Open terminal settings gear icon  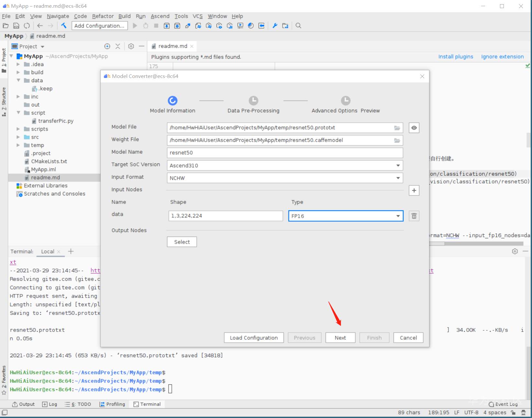click(515, 251)
